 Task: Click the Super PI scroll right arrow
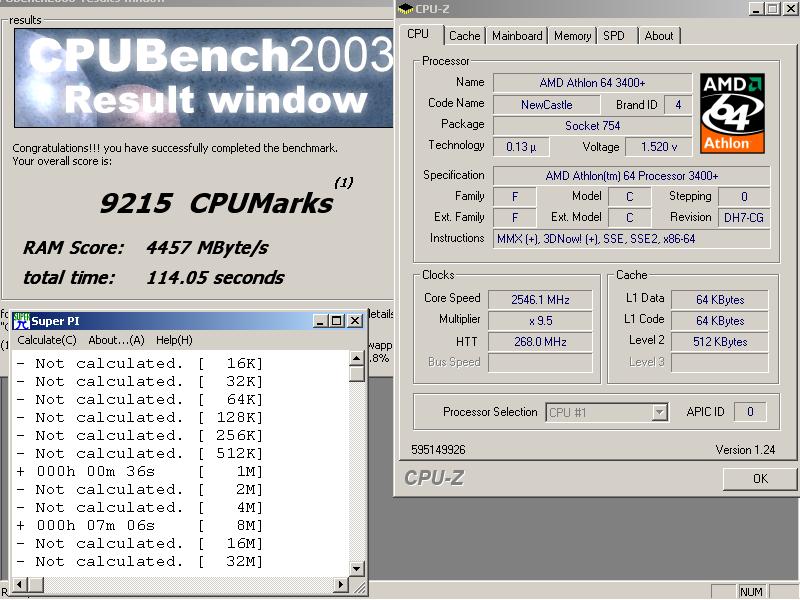(341, 584)
